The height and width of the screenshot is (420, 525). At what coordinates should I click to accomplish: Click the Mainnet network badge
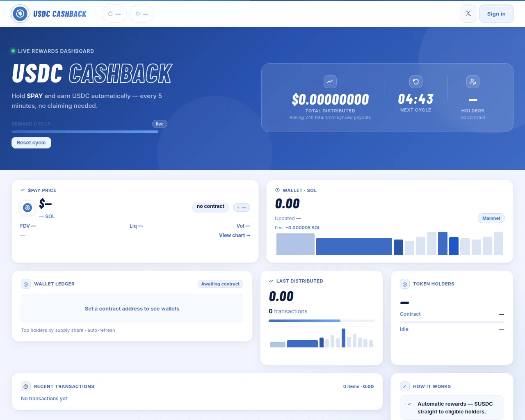coord(491,218)
